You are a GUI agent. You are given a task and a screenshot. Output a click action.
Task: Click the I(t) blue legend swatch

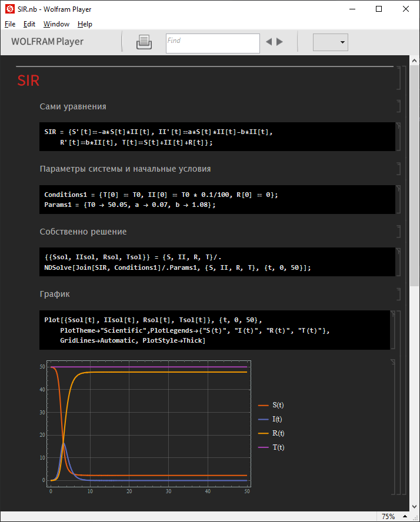(263, 419)
